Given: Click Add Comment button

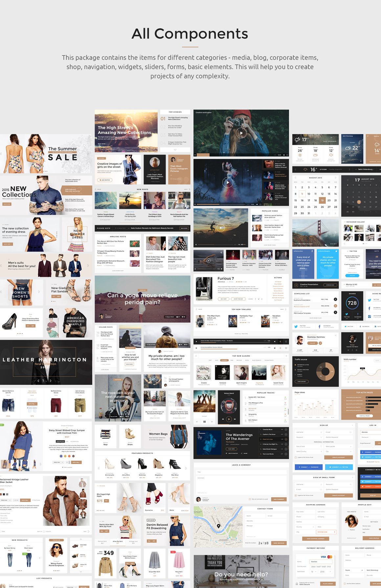Looking at the screenshot, I should tap(279, 499).
